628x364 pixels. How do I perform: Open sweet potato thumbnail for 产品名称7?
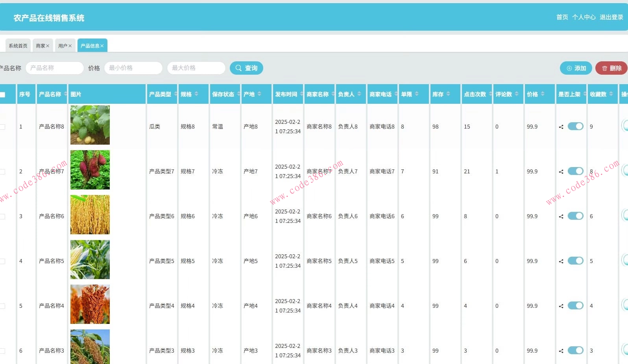(x=90, y=170)
